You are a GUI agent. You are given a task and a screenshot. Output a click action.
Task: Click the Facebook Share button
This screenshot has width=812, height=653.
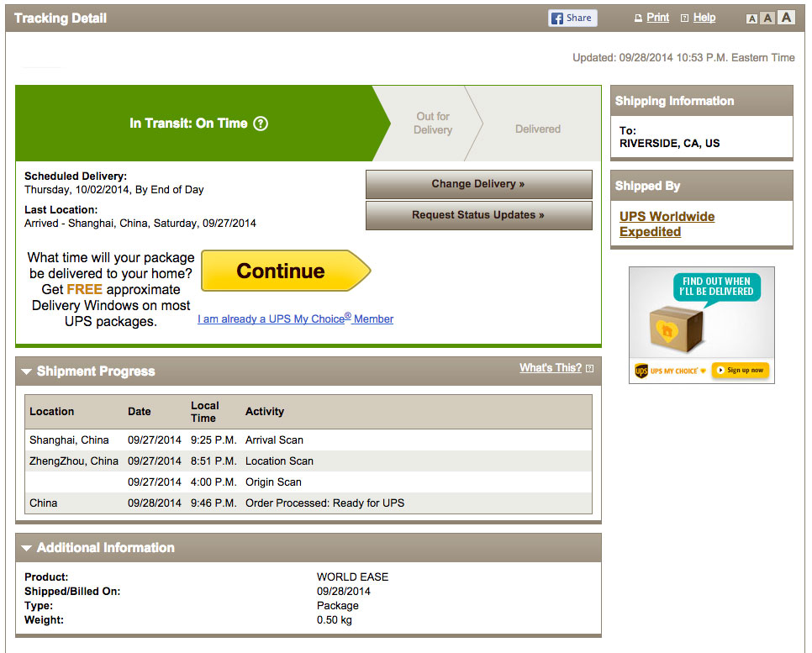coord(572,18)
